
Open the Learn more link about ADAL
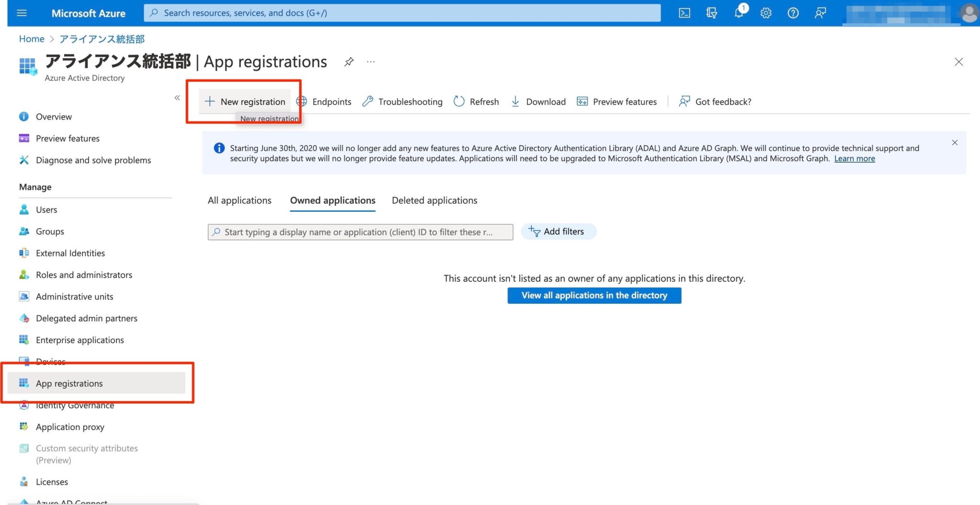pyautogui.click(x=854, y=158)
